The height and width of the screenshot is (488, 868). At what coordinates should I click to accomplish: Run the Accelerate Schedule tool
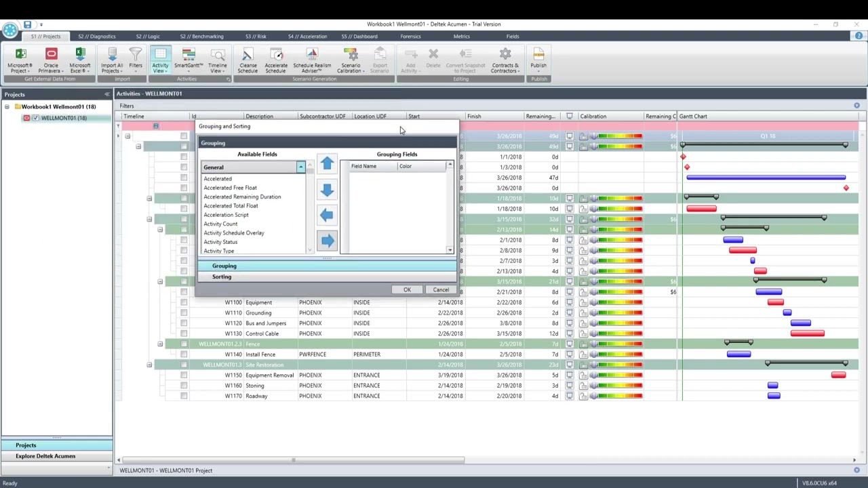[275, 60]
